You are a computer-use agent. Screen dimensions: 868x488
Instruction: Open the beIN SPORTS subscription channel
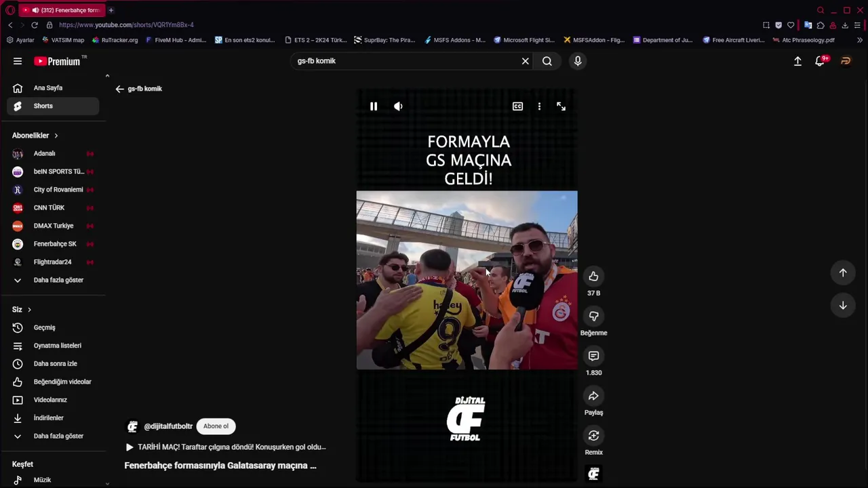pyautogui.click(x=53, y=171)
